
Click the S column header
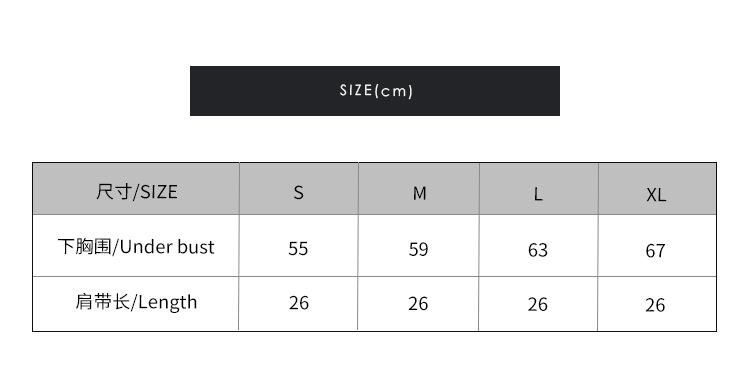(298, 193)
